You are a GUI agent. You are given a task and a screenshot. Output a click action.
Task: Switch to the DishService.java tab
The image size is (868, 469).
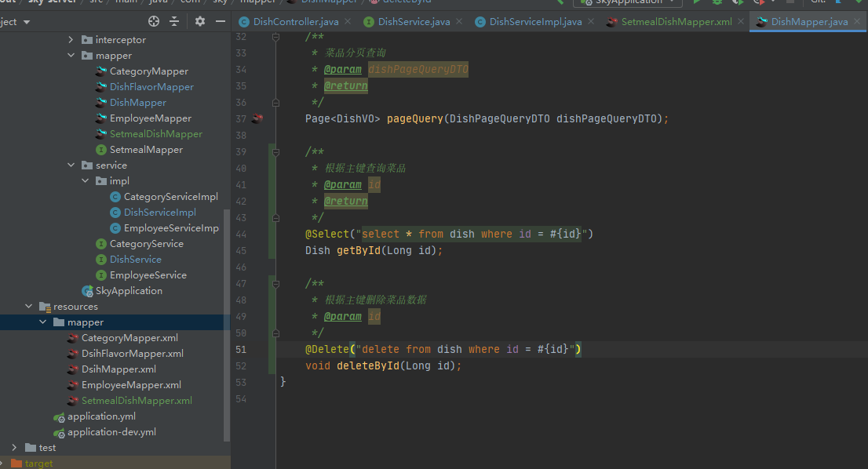(x=414, y=22)
